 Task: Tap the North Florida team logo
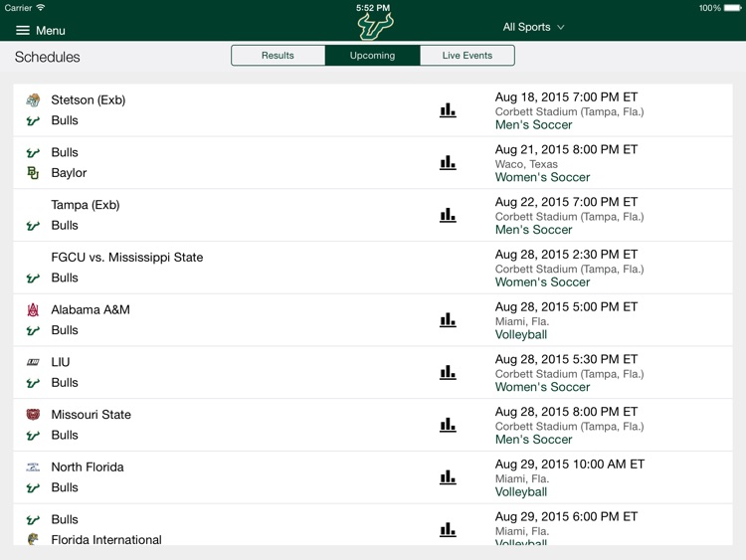tap(33, 467)
